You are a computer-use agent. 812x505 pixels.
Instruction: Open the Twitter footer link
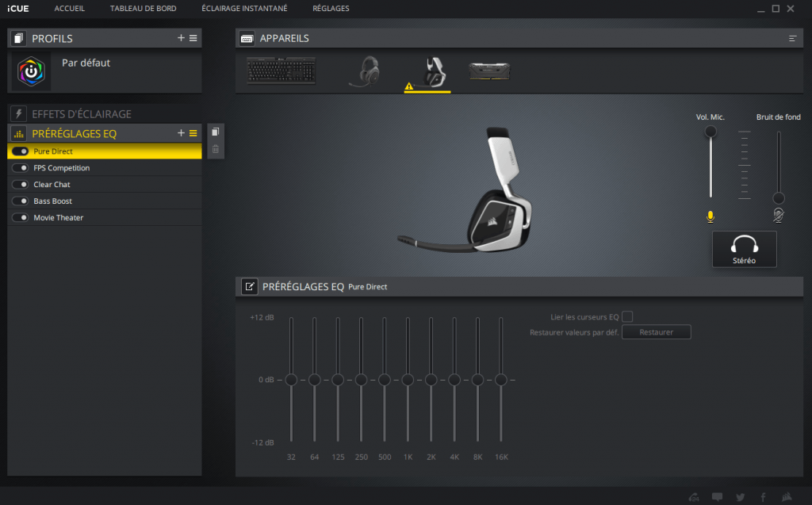coord(741,497)
